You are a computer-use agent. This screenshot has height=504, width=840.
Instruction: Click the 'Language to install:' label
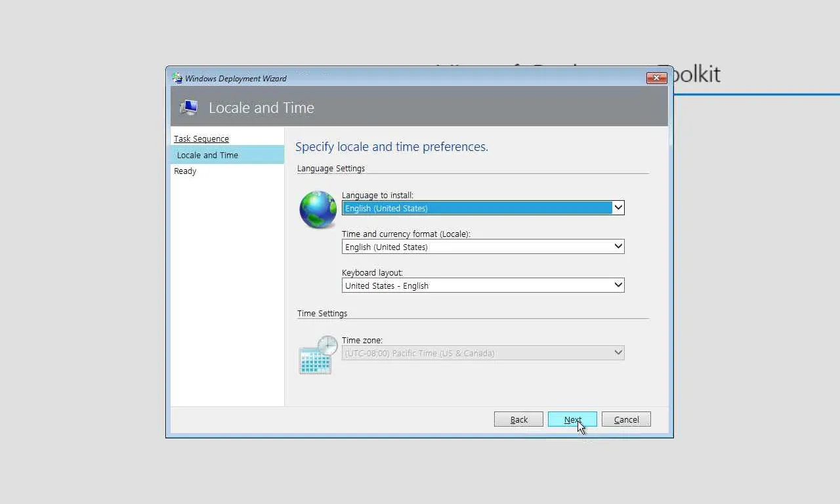coord(377,196)
